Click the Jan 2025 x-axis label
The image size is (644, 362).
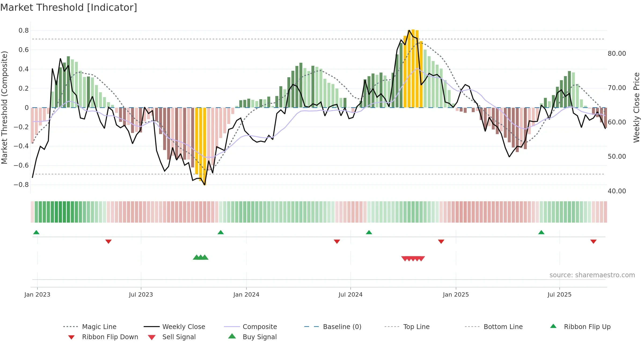pos(456,295)
